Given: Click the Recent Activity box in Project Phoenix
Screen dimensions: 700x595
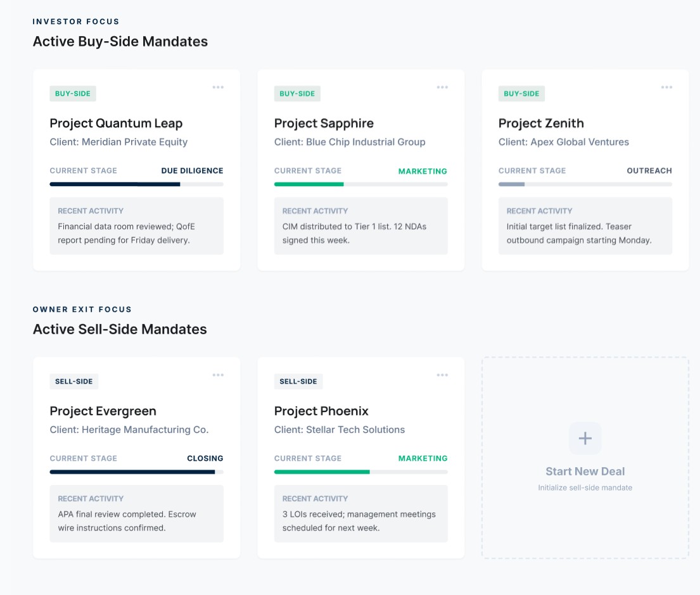Looking at the screenshot, I should tap(360, 513).
